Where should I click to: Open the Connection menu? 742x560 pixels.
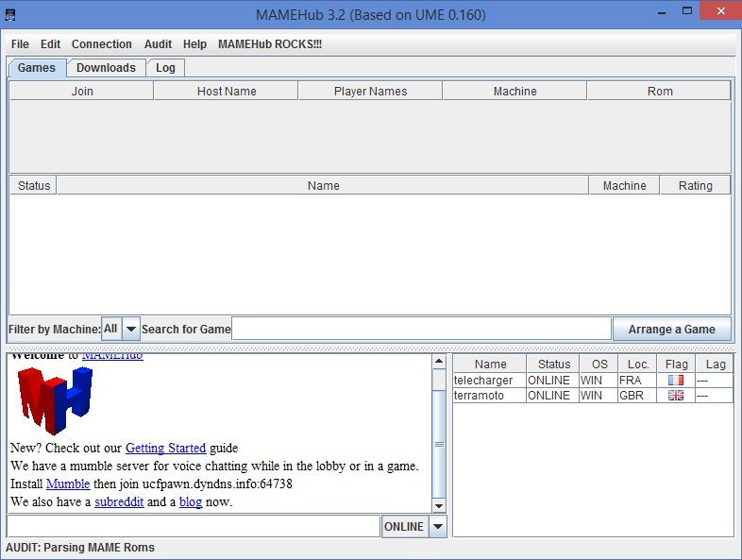click(x=102, y=44)
